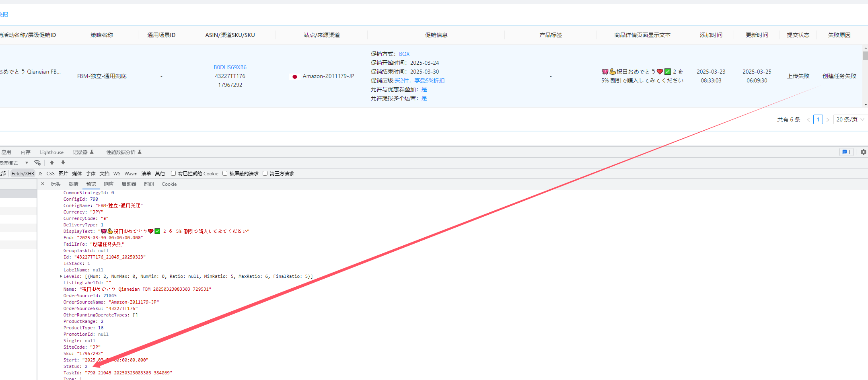Open the 响应 response tab
This screenshot has width=868, height=380.
109,184
